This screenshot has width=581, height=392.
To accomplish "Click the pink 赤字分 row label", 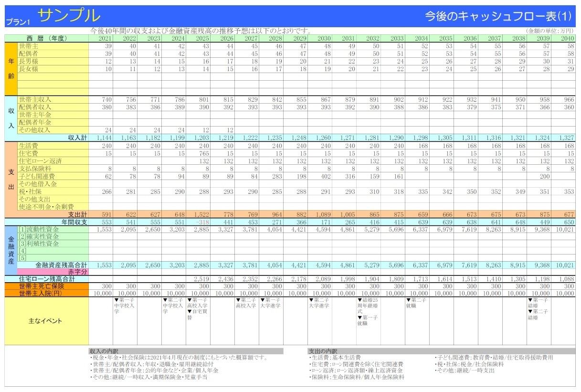I will (x=77, y=272).
